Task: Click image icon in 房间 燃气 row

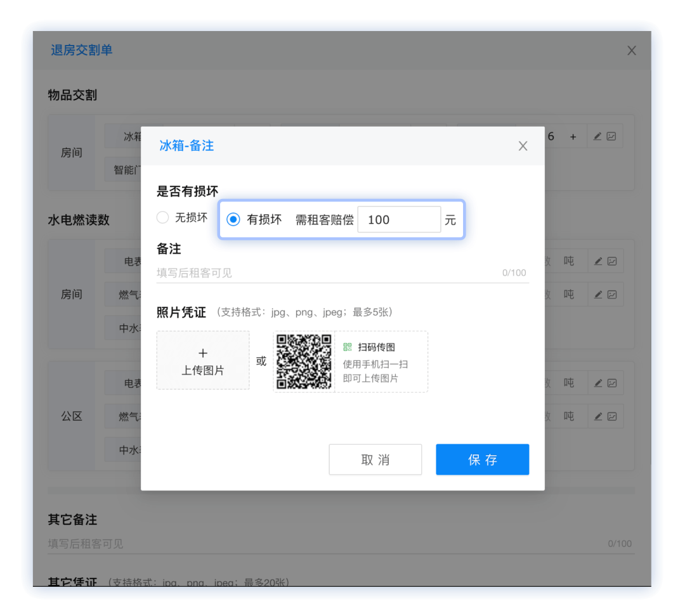Action: coord(612,294)
